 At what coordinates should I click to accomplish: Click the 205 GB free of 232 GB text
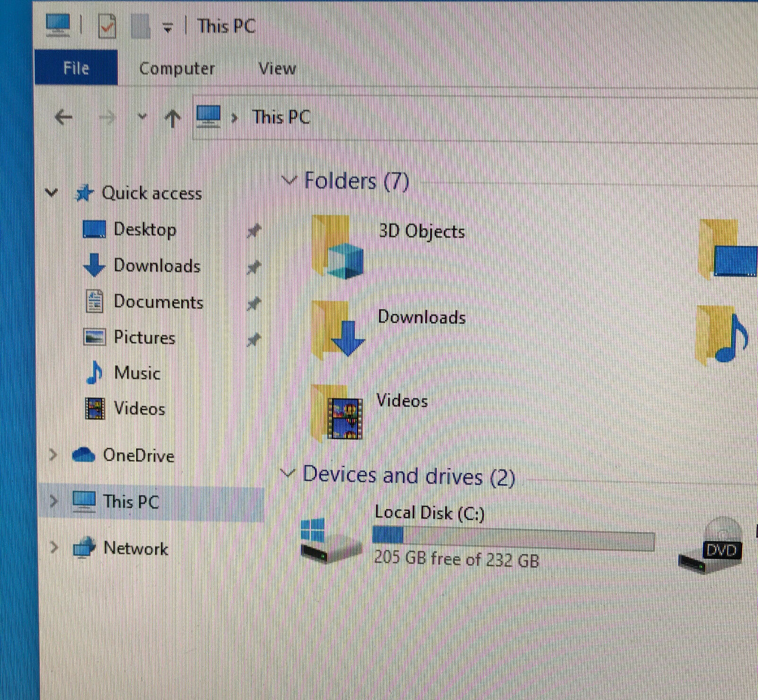[x=457, y=559]
